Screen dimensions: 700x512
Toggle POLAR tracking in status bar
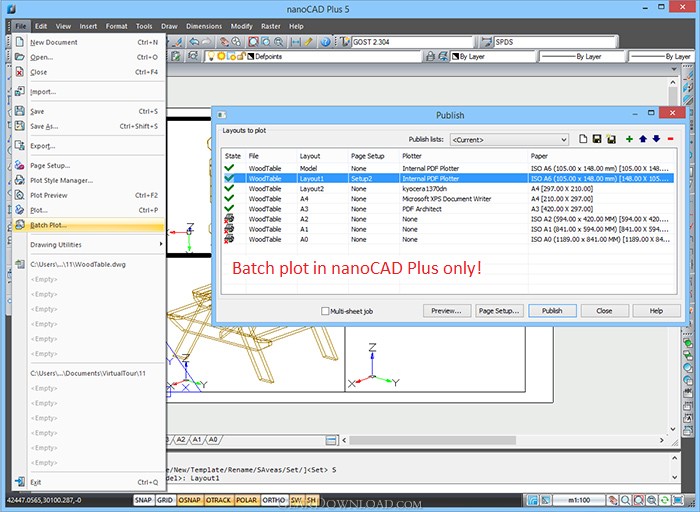[x=246, y=500]
